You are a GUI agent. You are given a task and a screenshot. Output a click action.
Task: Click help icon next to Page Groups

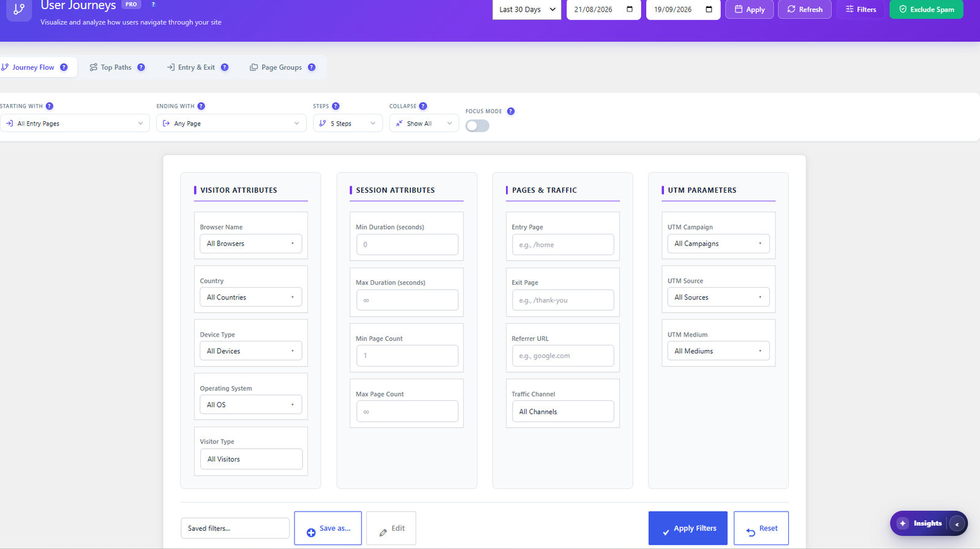click(312, 67)
